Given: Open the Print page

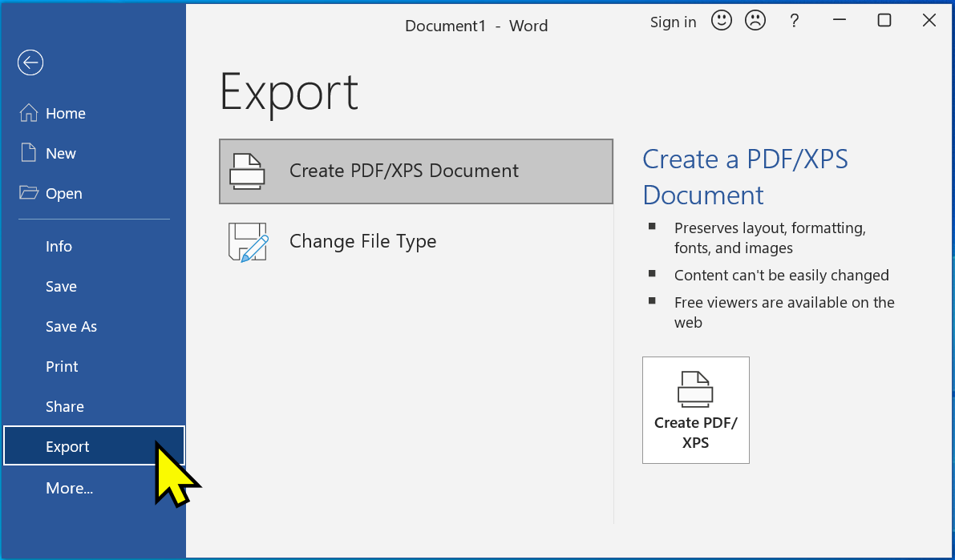Looking at the screenshot, I should (94, 366).
